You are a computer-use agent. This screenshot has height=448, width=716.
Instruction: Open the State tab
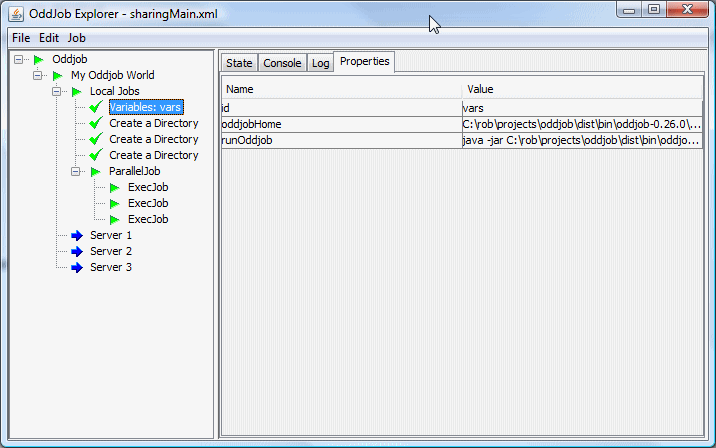tap(239, 63)
